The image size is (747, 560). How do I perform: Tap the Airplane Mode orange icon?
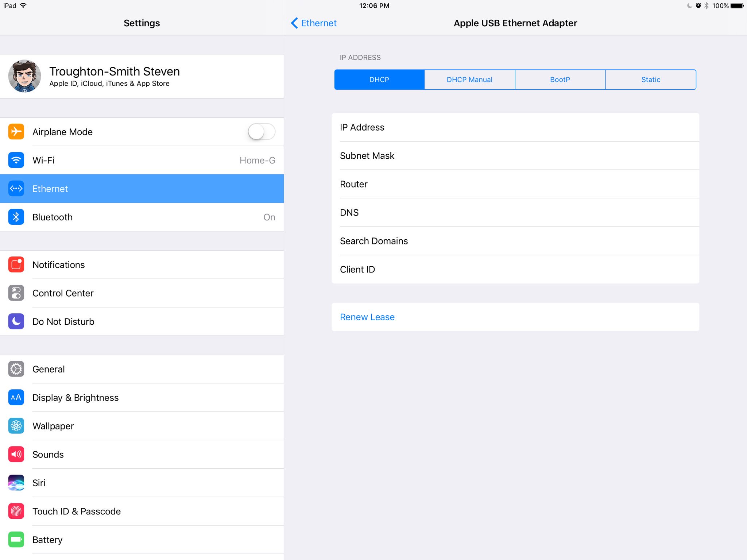(x=16, y=132)
